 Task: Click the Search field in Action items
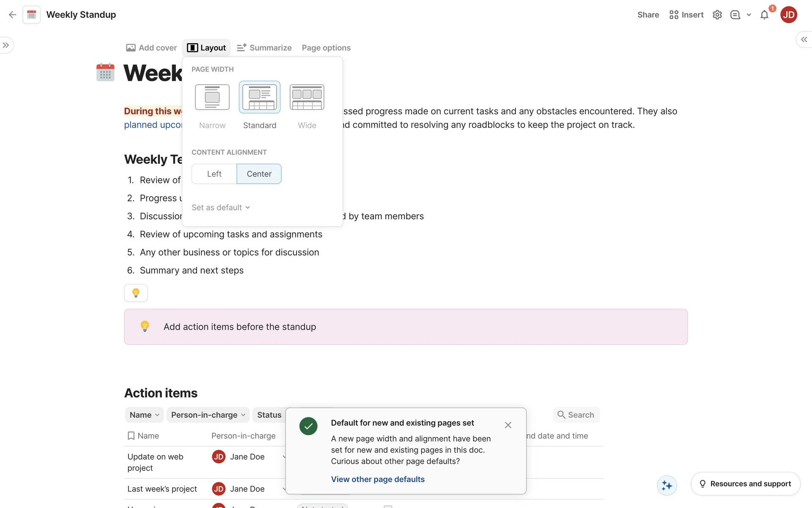pyautogui.click(x=576, y=415)
